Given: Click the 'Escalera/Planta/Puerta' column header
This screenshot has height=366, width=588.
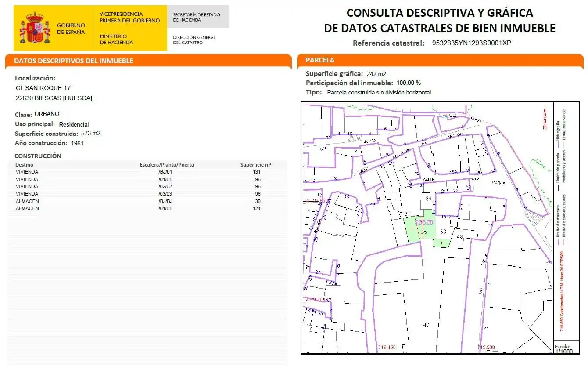Looking at the screenshot, I should pos(167,165).
